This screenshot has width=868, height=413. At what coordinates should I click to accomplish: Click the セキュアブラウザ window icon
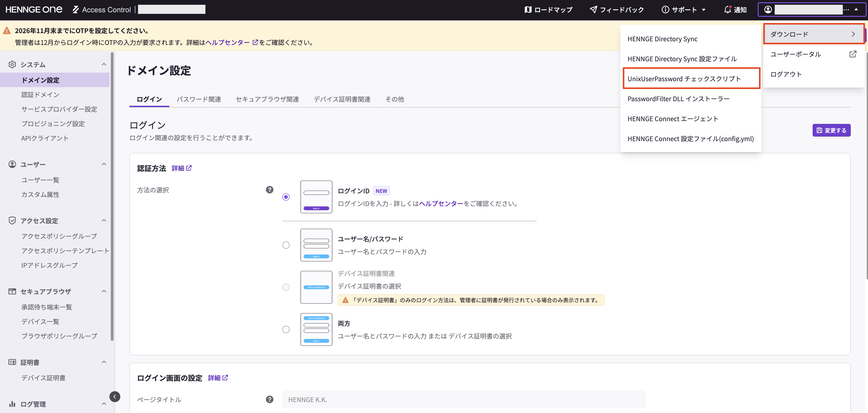pyautogui.click(x=12, y=291)
